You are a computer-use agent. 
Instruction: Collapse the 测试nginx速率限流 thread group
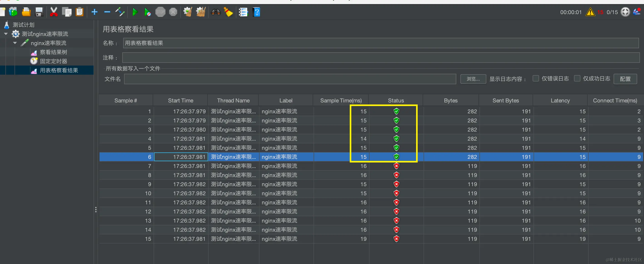(6, 33)
